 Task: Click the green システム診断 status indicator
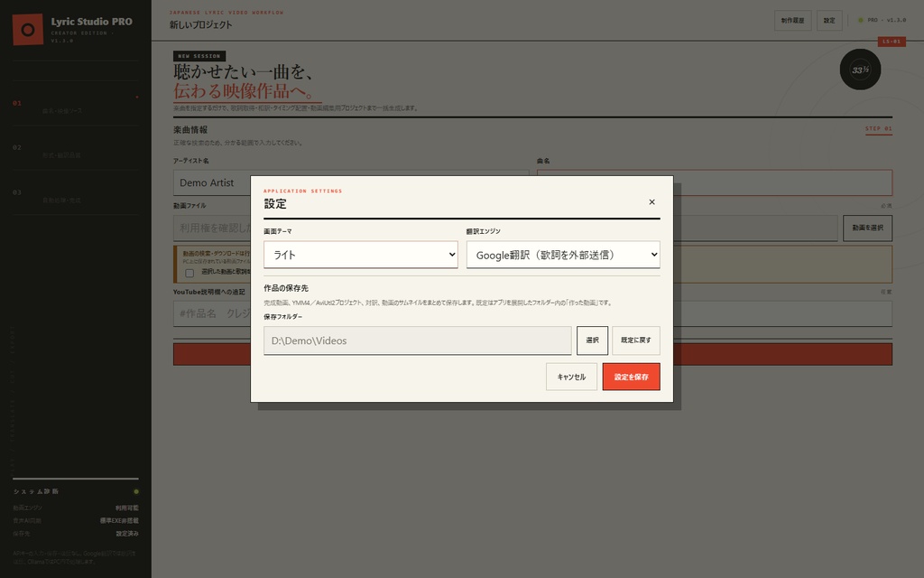pos(136,491)
